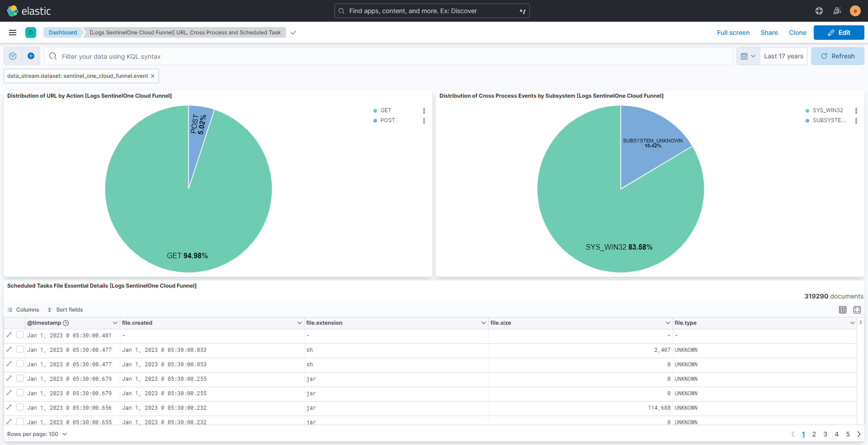
Task: Go to table page 4
Action: (x=836, y=434)
